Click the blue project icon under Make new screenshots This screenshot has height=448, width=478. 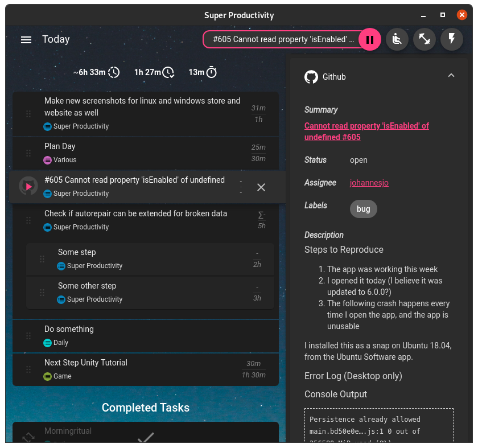(x=47, y=126)
